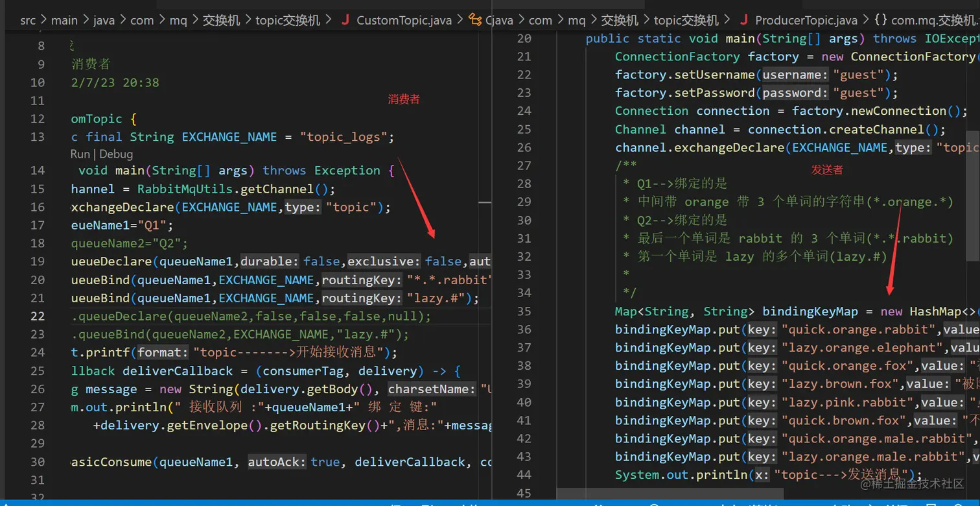Open the 'com' breadcrumb in right editor

[x=541, y=20]
